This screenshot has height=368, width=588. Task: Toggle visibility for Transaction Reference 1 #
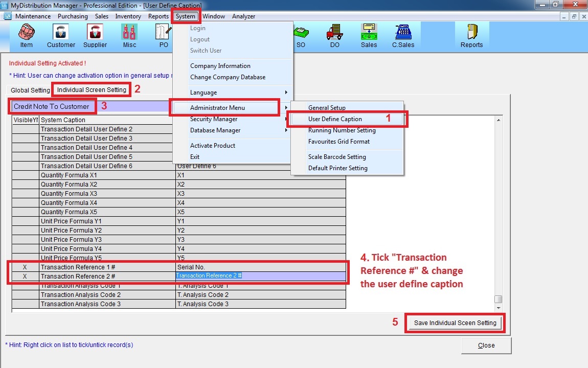[x=25, y=267]
